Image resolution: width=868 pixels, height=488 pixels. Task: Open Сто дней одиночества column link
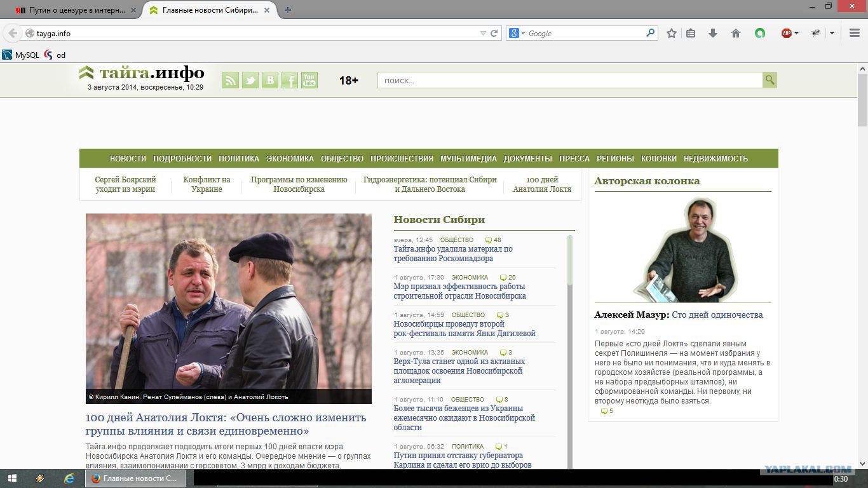tap(717, 315)
